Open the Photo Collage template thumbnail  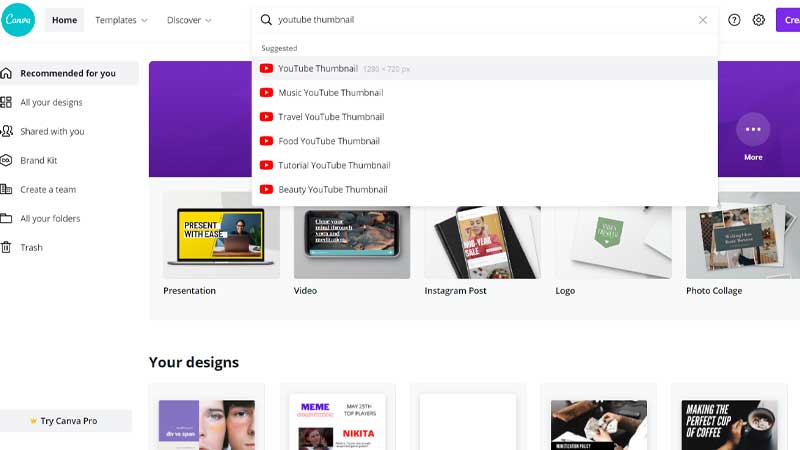(x=743, y=235)
